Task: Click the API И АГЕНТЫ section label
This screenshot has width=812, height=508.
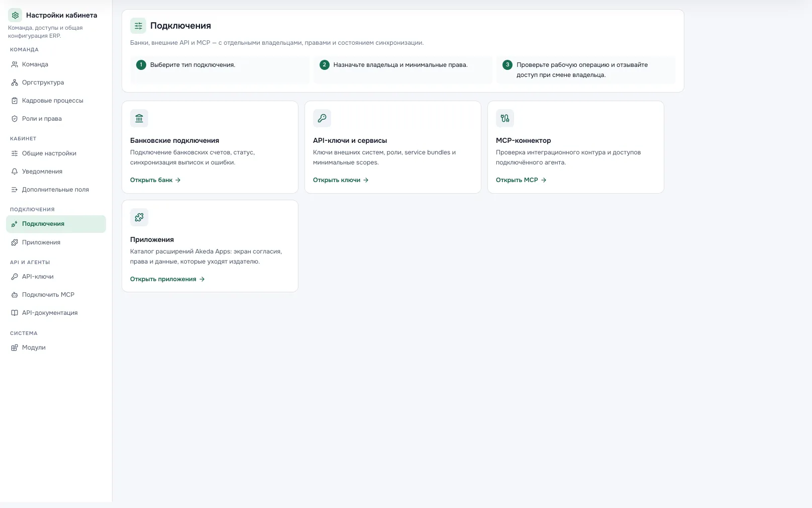Action: coord(30,263)
